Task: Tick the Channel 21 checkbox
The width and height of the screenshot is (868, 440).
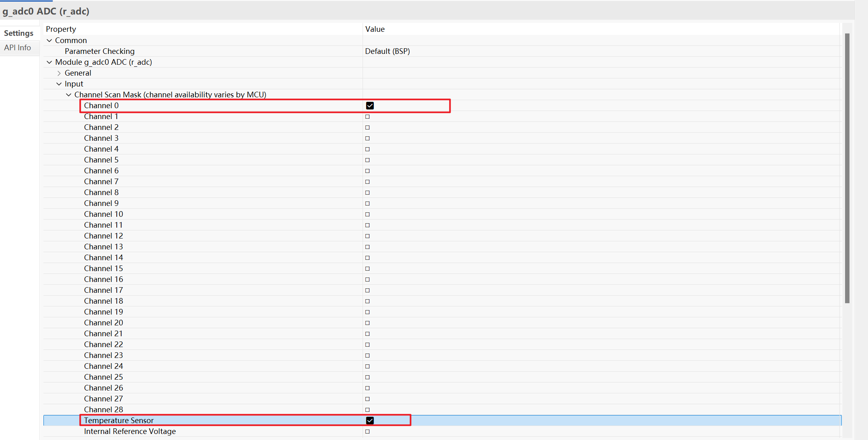Action: tap(367, 333)
